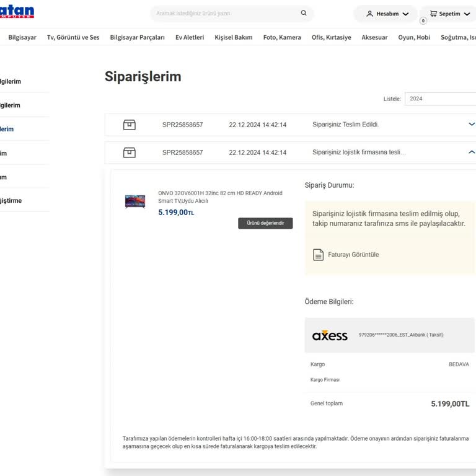Click the Siparişiniz Teslim Edildi status text
Screen dimensions: 476x476
pos(345,125)
